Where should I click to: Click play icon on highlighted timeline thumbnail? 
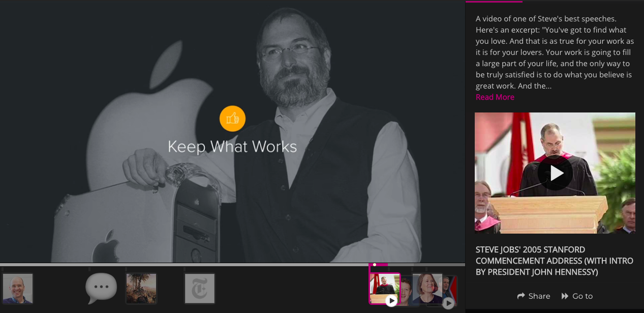click(391, 301)
